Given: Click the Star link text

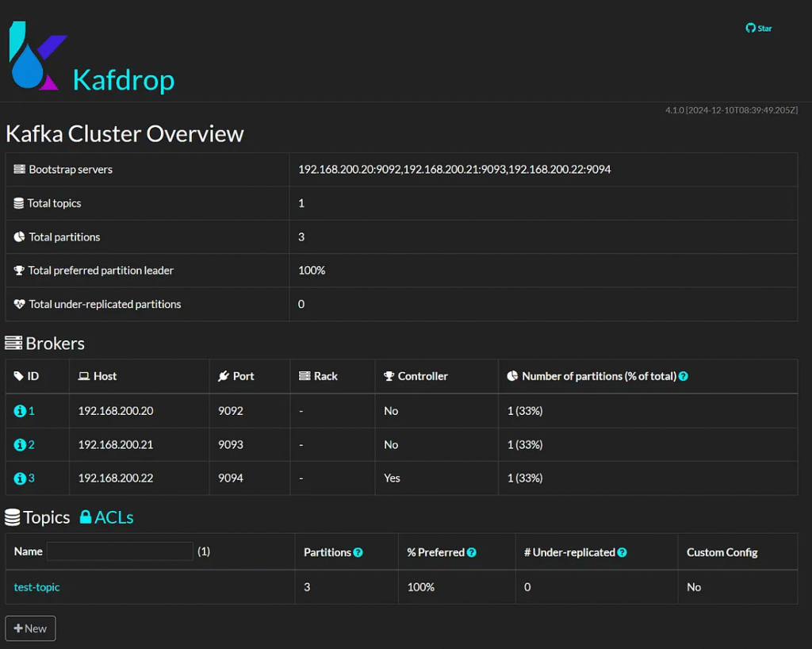Looking at the screenshot, I should tap(765, 29).
